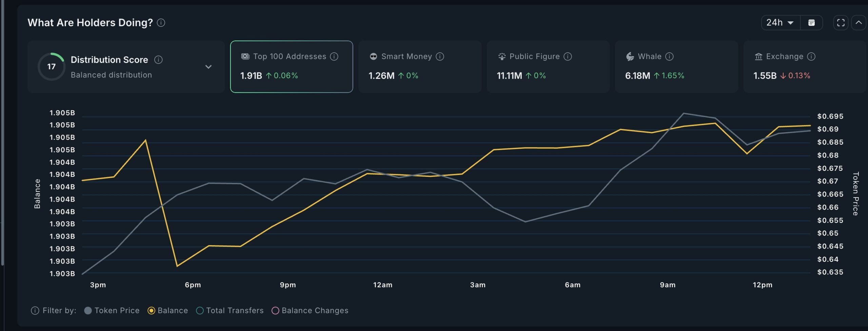Image resolution: width=868 pixels, height=331 pixels.
Task: Select the Exchange bank icon
Action: (758, 57)
